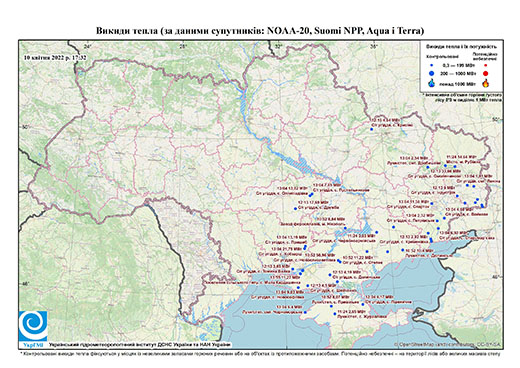The image size is (520, 368).
Task: Click the hydrometeorological institute credit text
Action: pyautogui.click(x=140, y=345)
